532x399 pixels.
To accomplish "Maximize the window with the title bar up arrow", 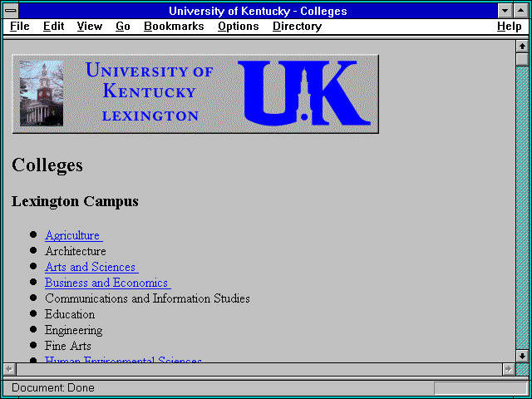I will coord(521,11).
